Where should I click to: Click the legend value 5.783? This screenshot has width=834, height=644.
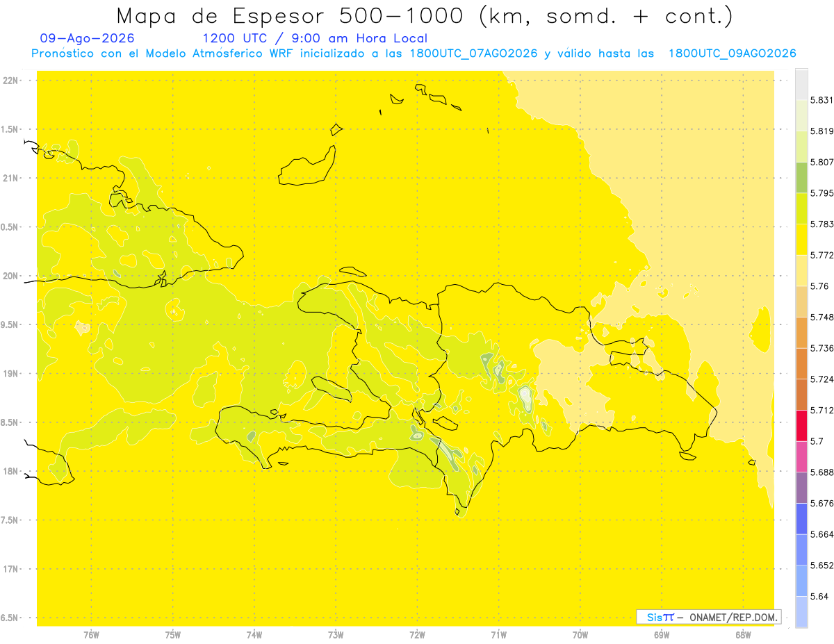coord(822,224)
